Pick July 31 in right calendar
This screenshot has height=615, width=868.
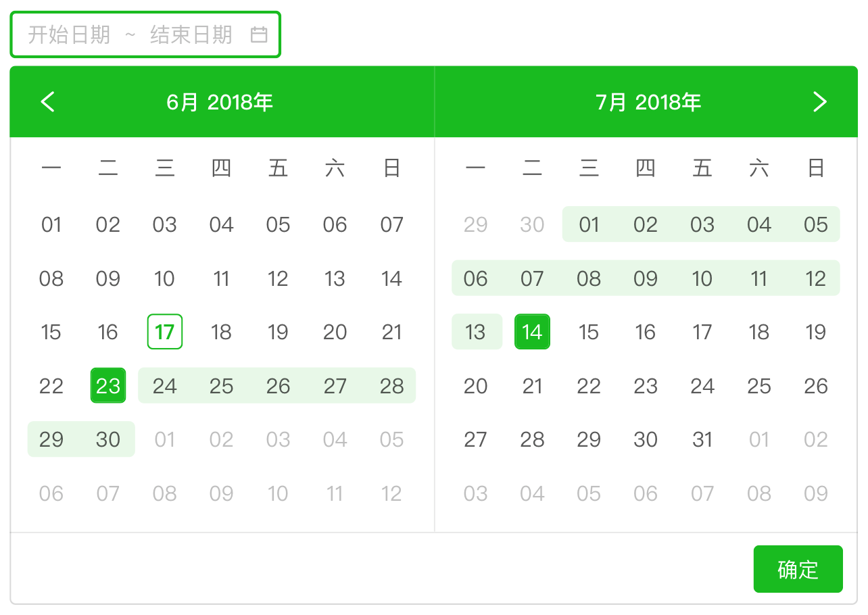coord(702,440)
